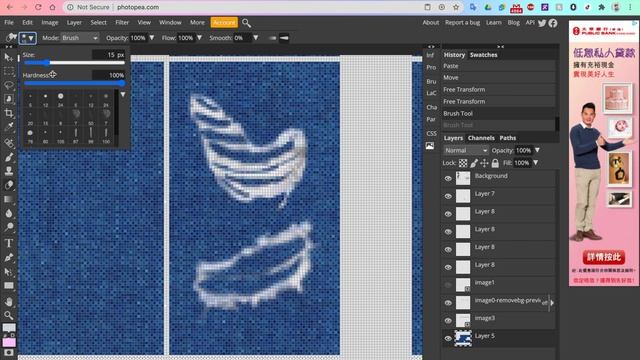Image resolution: width=640 pixels, height=360 pixels.
Task: Select the Spot Healing tool
Action: point(9,142)
